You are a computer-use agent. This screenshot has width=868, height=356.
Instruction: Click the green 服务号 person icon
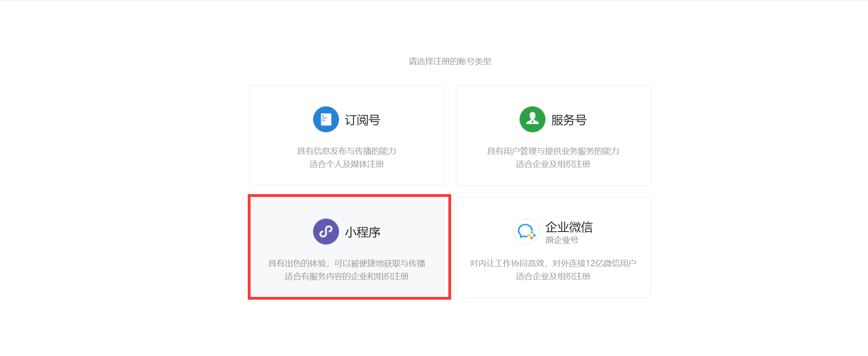(x=532, y=119)
